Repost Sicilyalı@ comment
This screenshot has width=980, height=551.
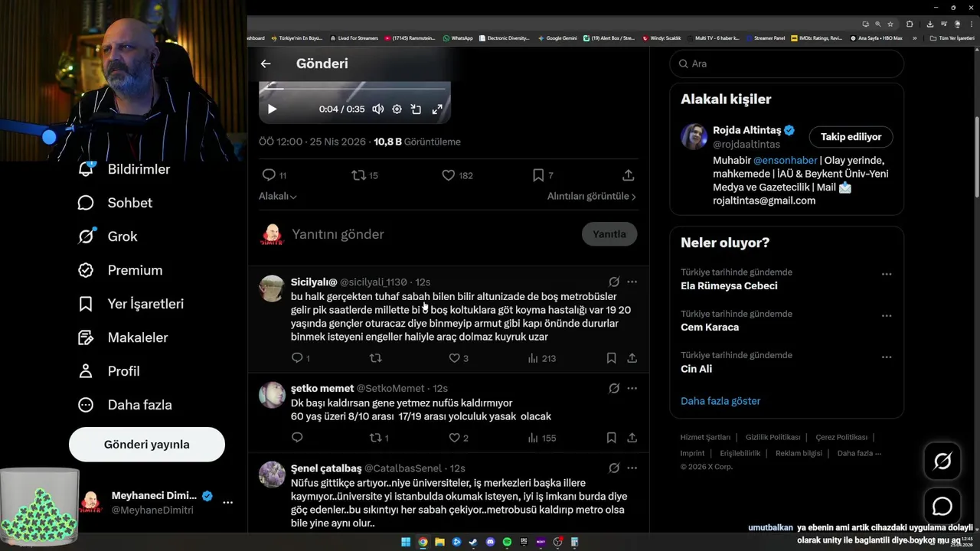(375, 358)
